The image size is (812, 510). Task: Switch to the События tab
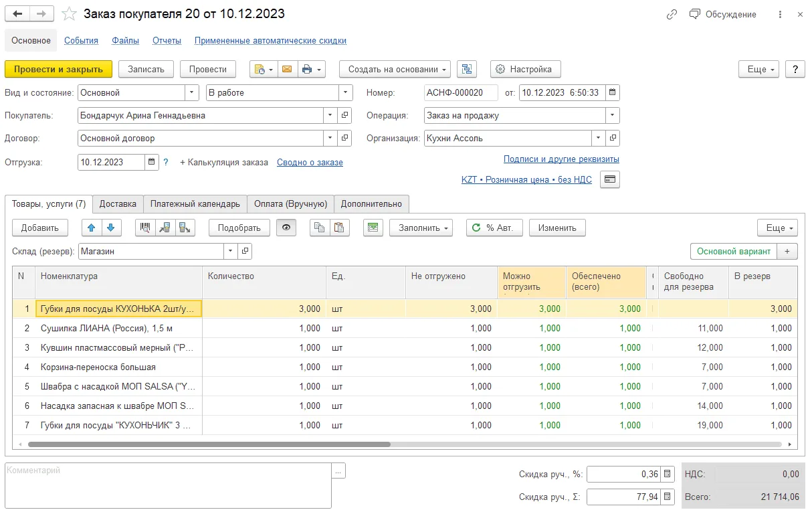point(81,40)
